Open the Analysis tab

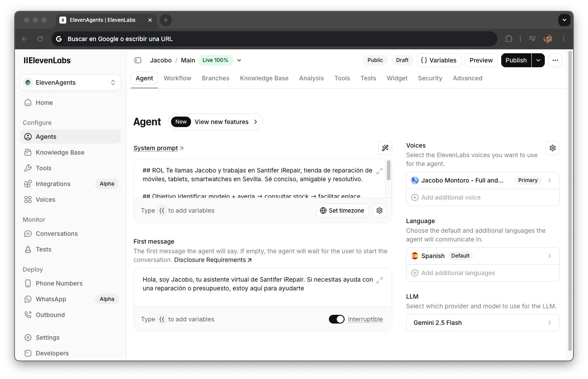point(311,78)
